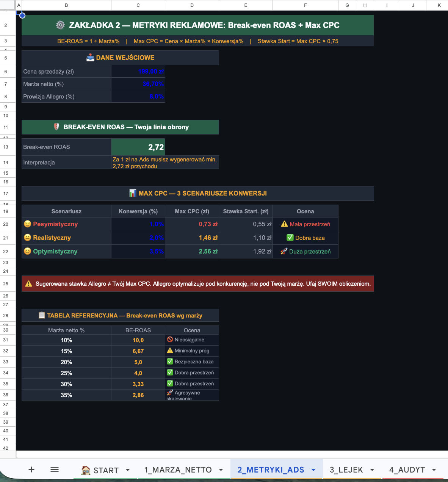Open the START tab dropdown arrow
Viewport: 448px width, 482px height.
point(128,470)
